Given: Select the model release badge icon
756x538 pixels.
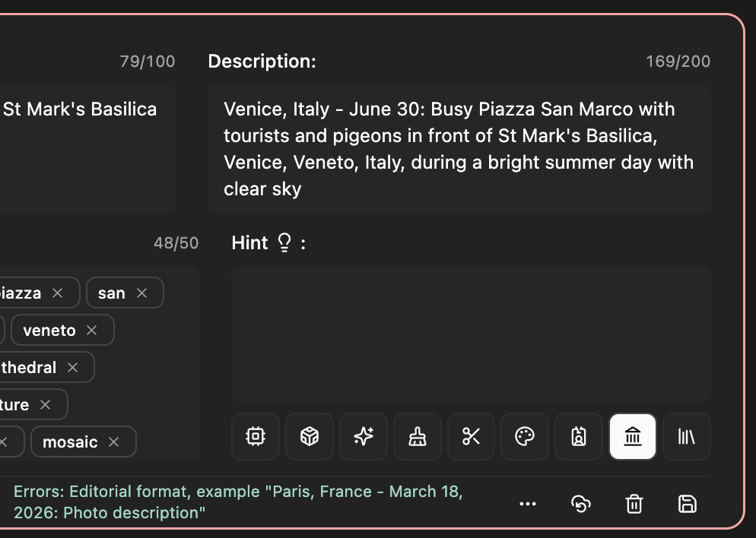Looking at the screenshot, I should tap(579, 437).
